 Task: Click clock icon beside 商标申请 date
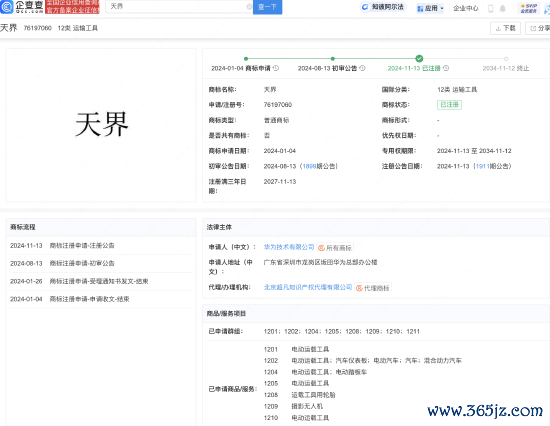point(276,68)
